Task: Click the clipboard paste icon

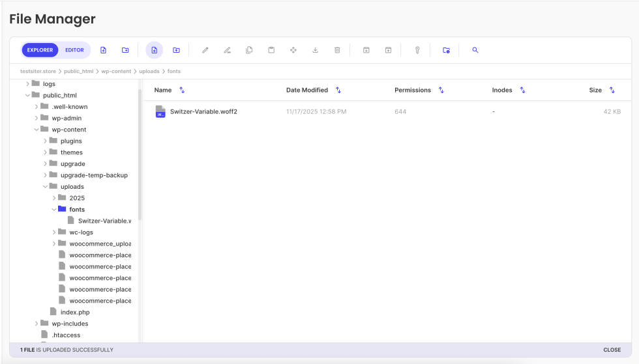Action: point(271,50)
